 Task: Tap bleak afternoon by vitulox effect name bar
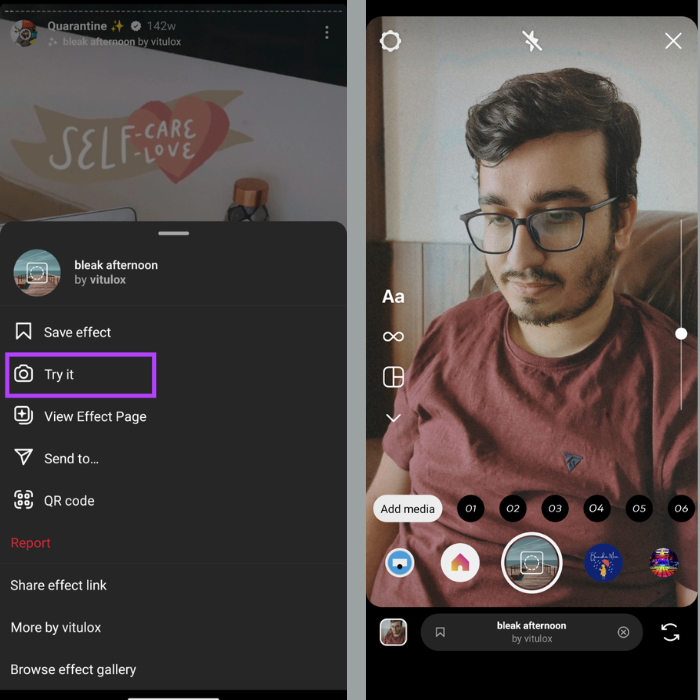(x=532, y=632)
